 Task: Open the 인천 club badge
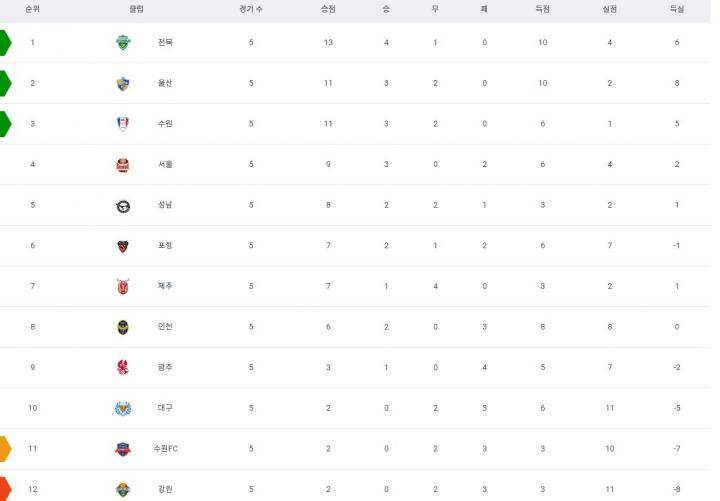click(x=123, y=327)
